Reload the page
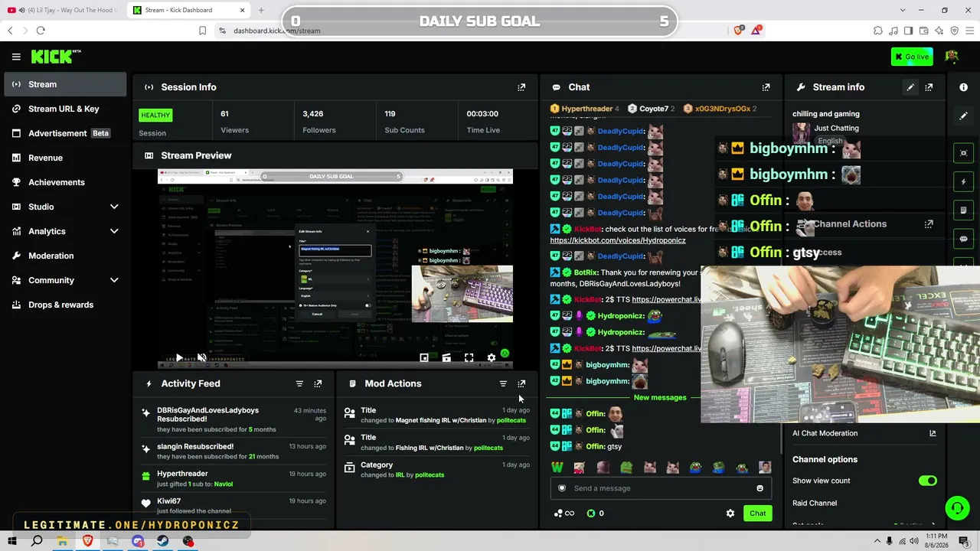The image size is (980, 551). [41, 31]
